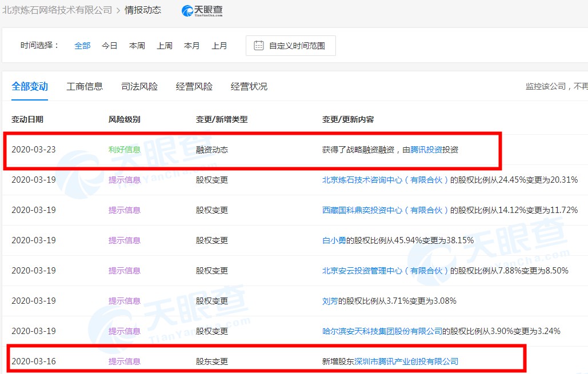Click 提示信息 in the 2020-03-16 row
Viewport: 588px width, 374px height.
pyautogui.click(x=124, y=361)
